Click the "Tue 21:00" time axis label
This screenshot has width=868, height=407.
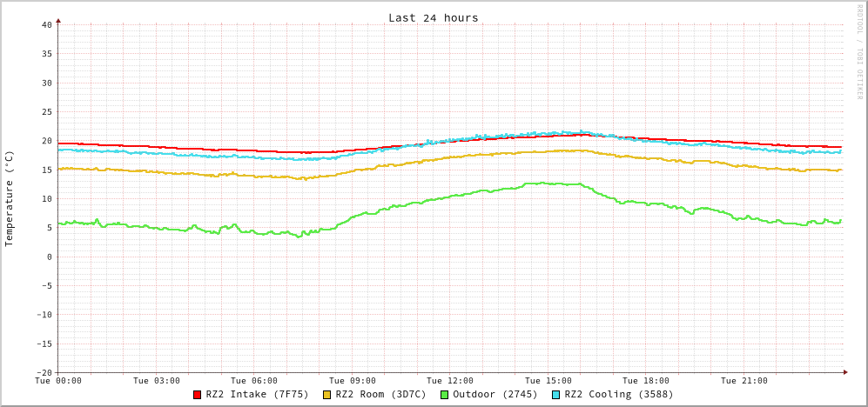[x=744, y=381]
